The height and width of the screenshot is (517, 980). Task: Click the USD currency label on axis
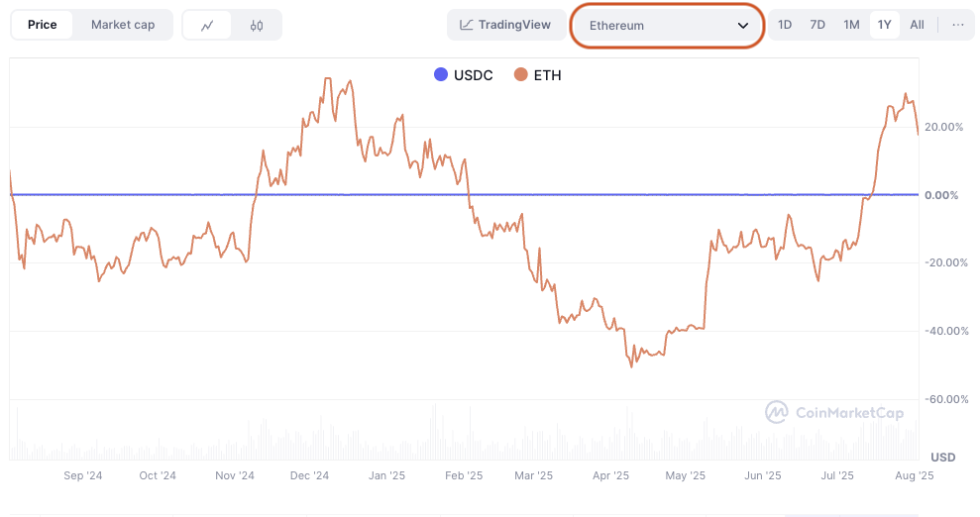coord(942,457)
